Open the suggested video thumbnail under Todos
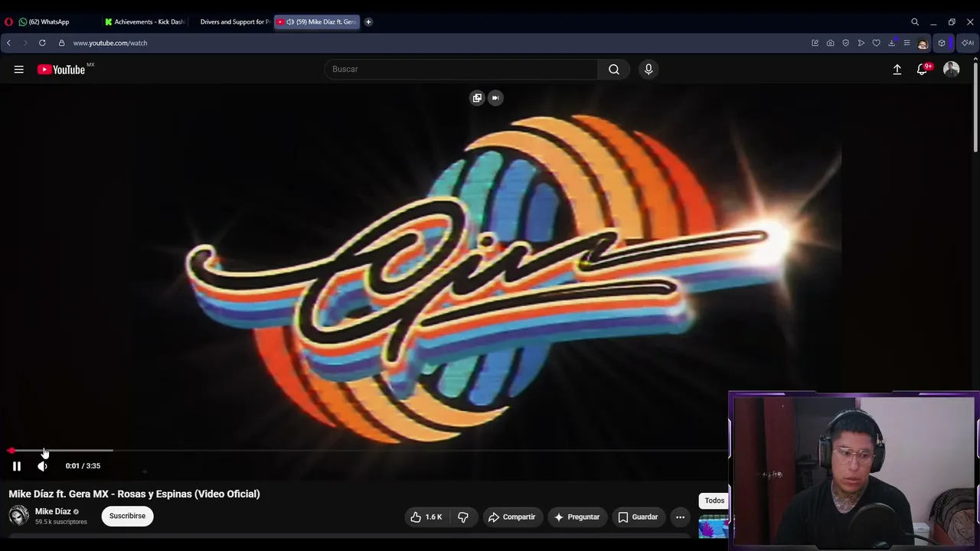This screenshot has height=551, width=980. (x=714, y=527)
